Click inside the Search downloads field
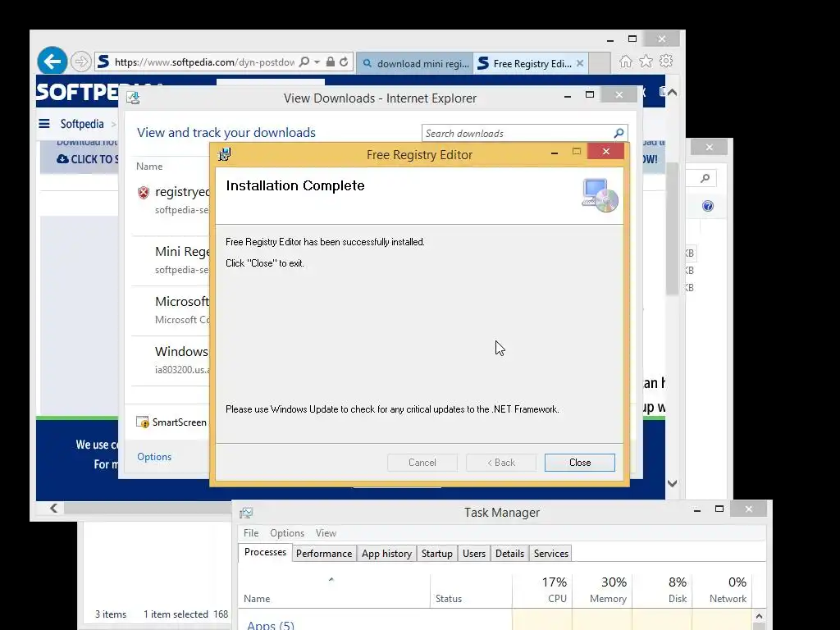The width and height of the screenshot is (840, 630). [517, 134]
